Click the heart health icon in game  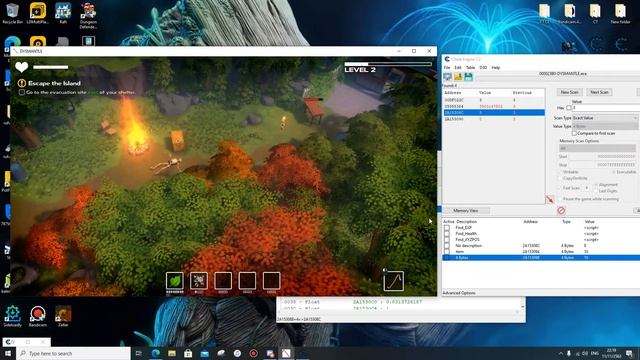coord(22,67)
